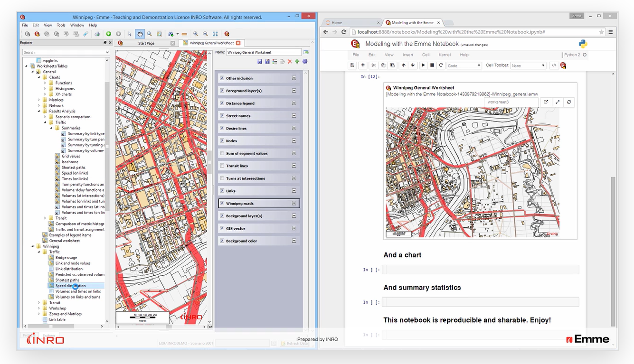Open the Code cell type dropdown
634x364 pixels.
click(464, 65)
